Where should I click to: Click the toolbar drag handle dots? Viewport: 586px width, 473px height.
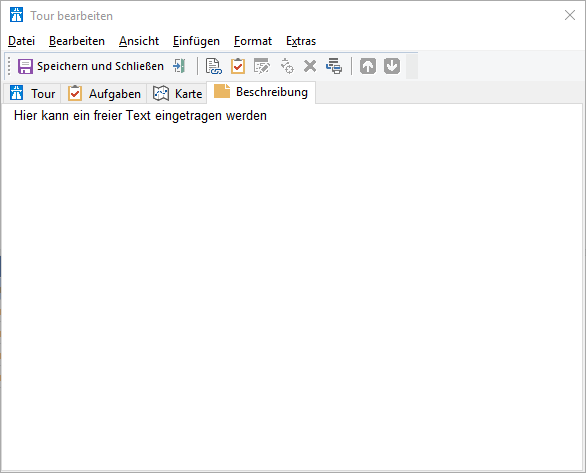(9, 66)
